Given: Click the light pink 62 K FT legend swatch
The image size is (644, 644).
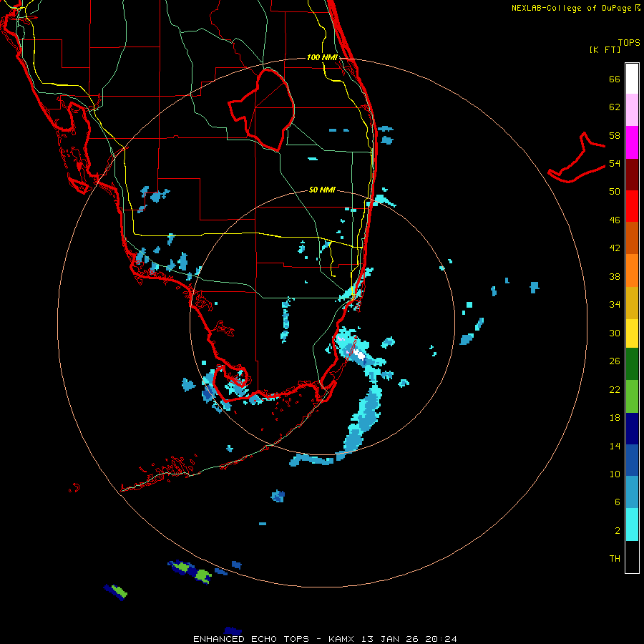Looking at the screenshot, I should (x=632, y=109).
